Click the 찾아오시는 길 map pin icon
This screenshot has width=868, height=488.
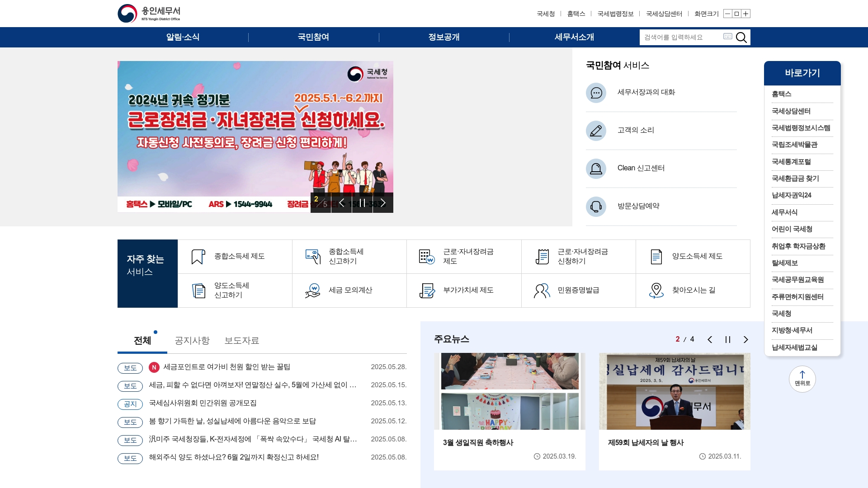pos(656,291)
